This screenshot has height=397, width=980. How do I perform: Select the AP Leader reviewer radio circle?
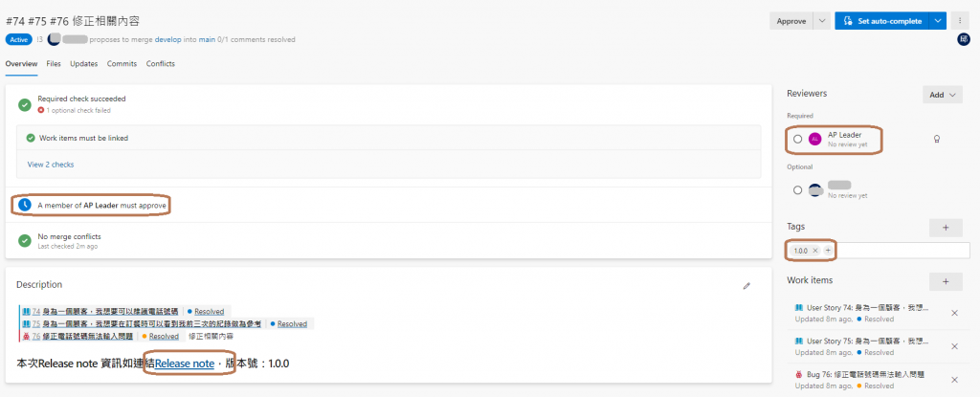pyautogui.click(x=797, y=139)
